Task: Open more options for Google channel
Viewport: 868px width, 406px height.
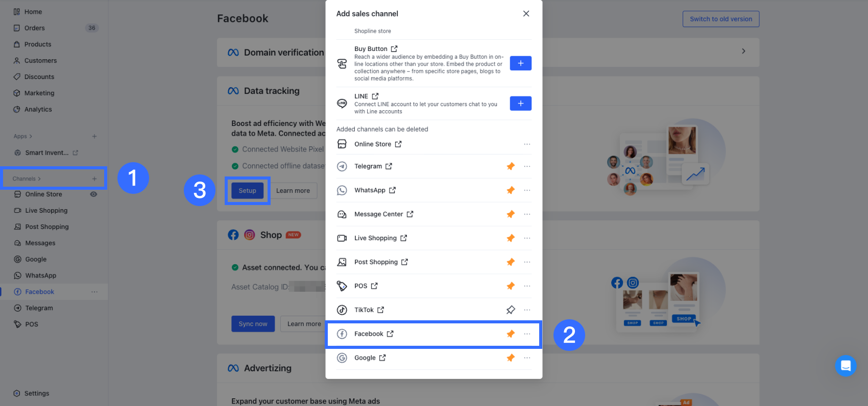Action: (527, 358)
